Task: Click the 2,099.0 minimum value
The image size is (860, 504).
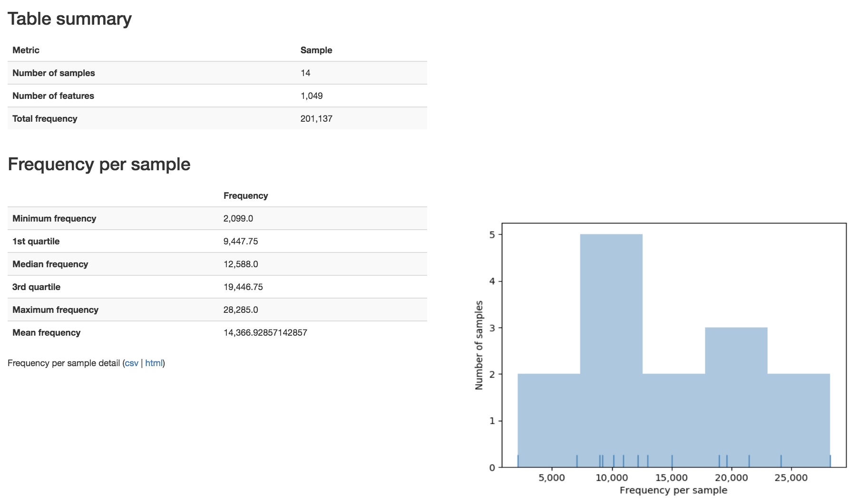Action: (x=238, y=219)
